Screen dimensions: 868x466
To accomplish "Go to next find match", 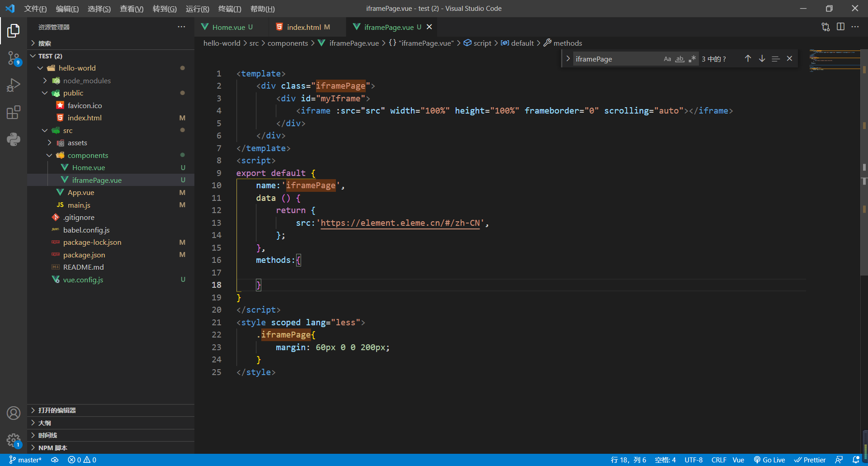I will click(x=762, y=59).
